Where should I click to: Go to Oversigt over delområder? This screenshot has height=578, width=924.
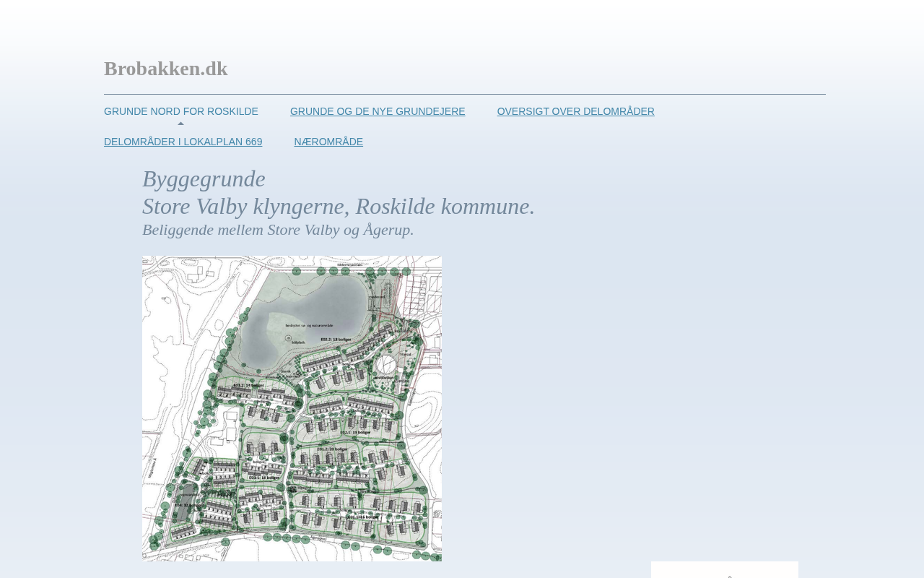[x=575, y=111]
